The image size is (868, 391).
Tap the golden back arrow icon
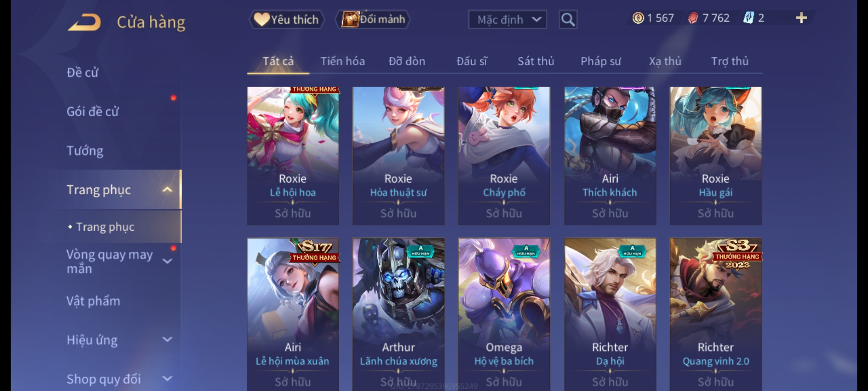[x=84, y=22]
